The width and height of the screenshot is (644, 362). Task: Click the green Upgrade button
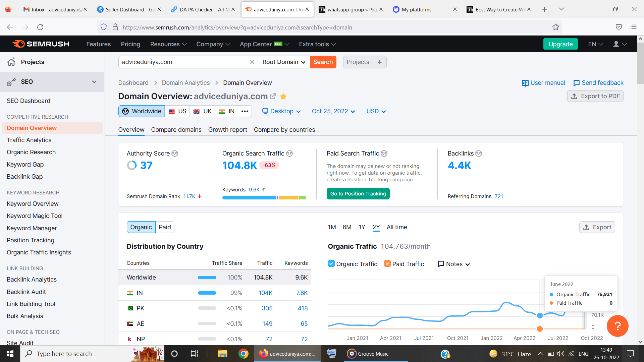pos(560,44)
